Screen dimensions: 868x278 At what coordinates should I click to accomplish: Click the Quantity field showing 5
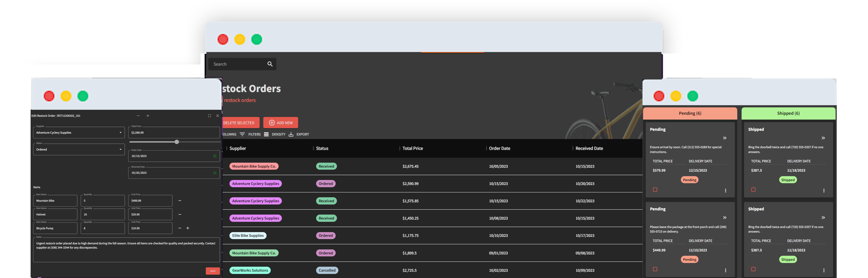coord(103,201)
